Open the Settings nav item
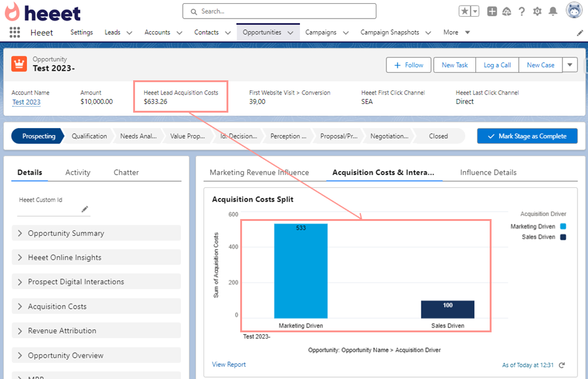 pos(82,32)
